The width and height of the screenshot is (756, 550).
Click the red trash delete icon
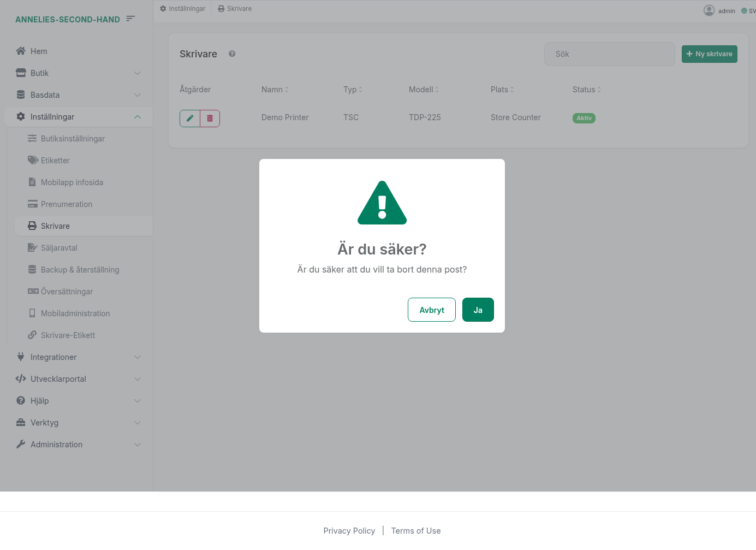pyautogui.click(x=210, y=119)
